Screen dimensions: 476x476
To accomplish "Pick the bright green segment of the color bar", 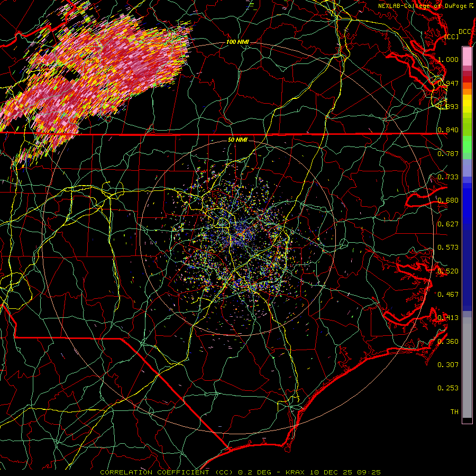I will pyautogui.click(x=467, y=144).
